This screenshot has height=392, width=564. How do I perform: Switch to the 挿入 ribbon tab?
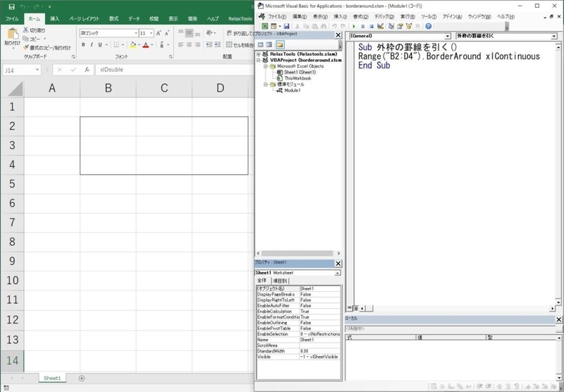pos(55,19)
